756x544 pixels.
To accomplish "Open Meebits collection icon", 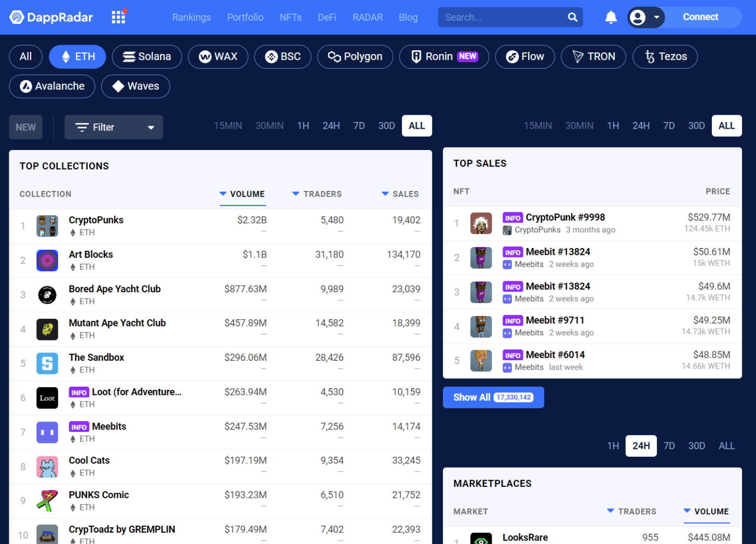I will click(47, 432).
